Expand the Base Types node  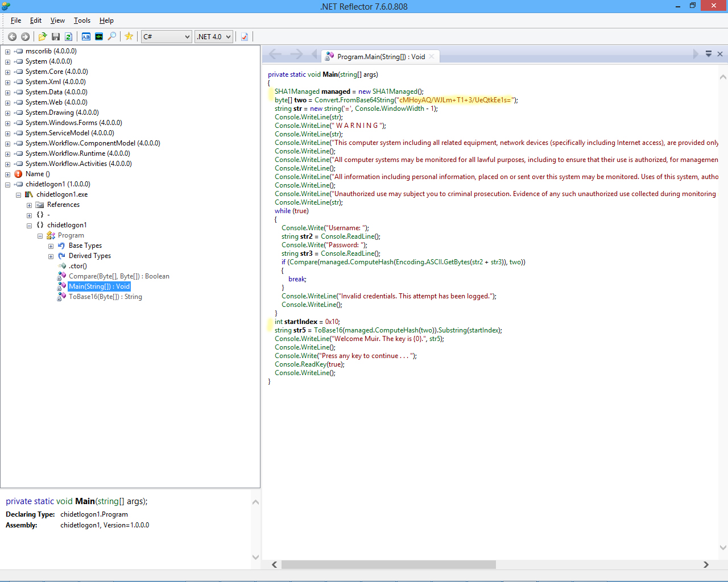click(51, 246)
